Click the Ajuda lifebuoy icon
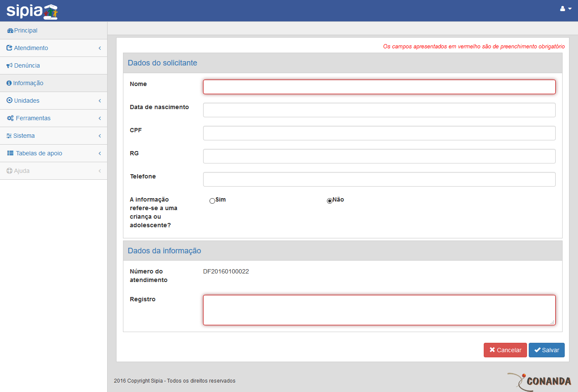The width and height of the screenshot is (578, 392). point(9,171)
